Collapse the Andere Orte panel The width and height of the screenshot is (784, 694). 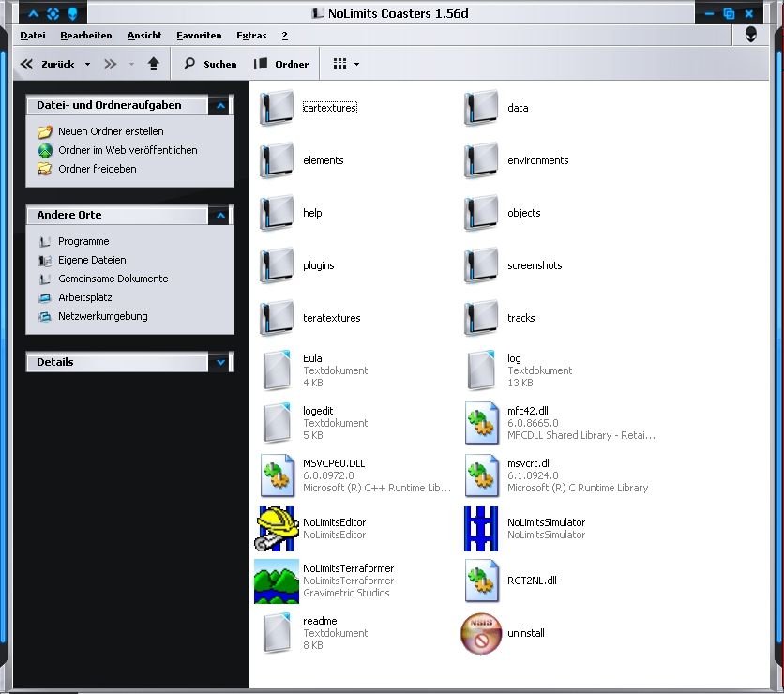click(220, 215)
